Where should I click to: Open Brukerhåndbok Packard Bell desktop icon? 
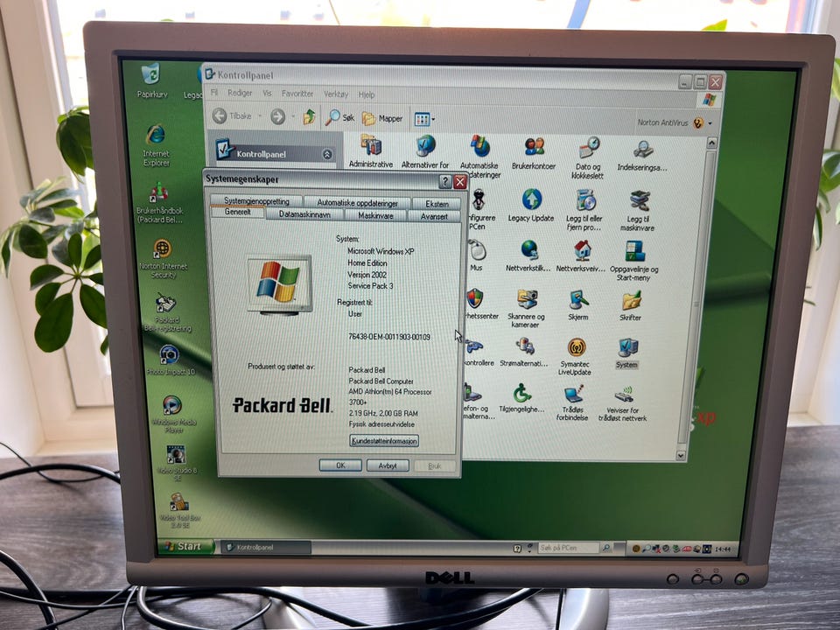click(x=159, y=203)
